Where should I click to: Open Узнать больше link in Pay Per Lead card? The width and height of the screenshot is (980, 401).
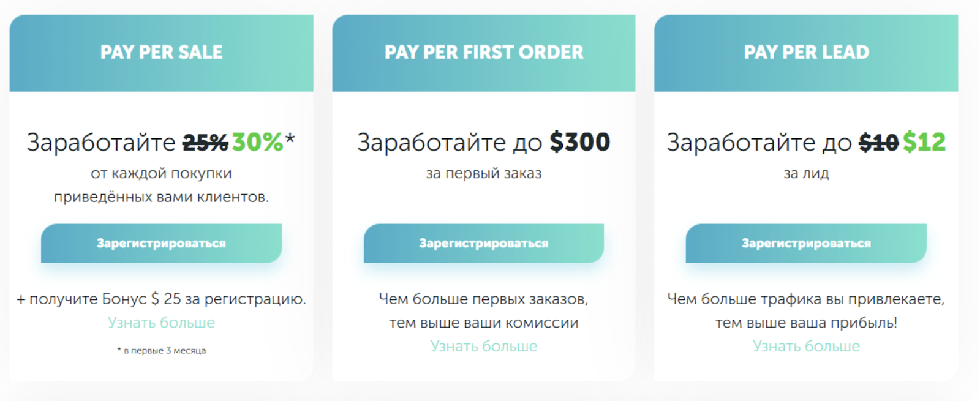coord(806,346)
